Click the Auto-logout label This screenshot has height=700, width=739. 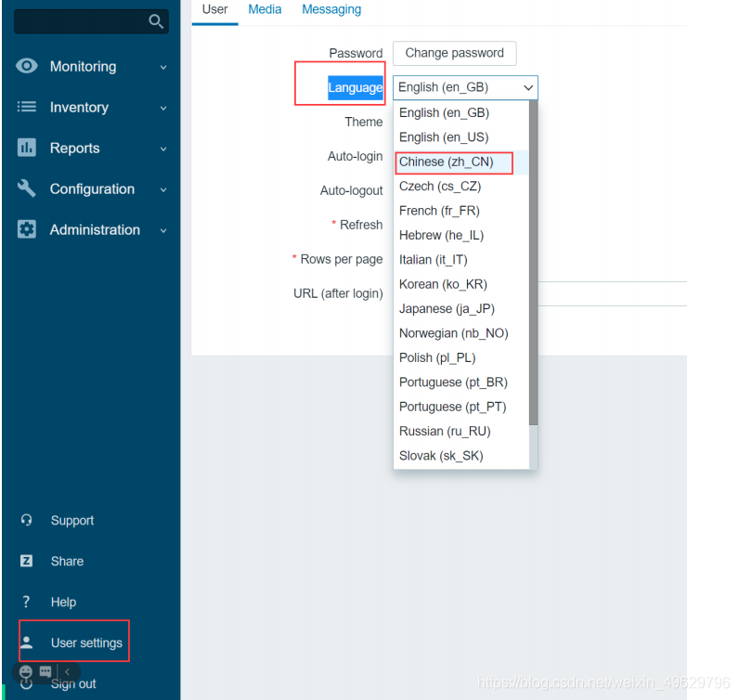pyautogui.click(x=351, y=190)
